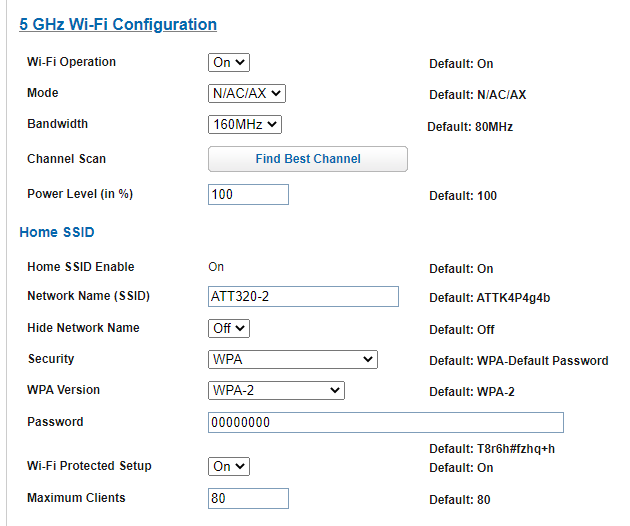Click the Home SSID section heading
The width and height of the screenshot is (630, 526).
57,232
